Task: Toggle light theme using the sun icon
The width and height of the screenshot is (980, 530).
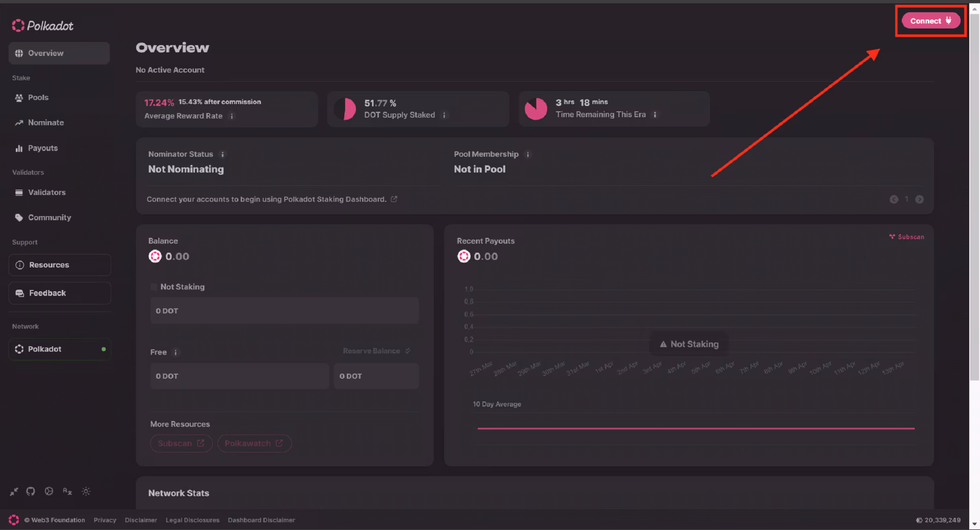Action: pos(86,491)
